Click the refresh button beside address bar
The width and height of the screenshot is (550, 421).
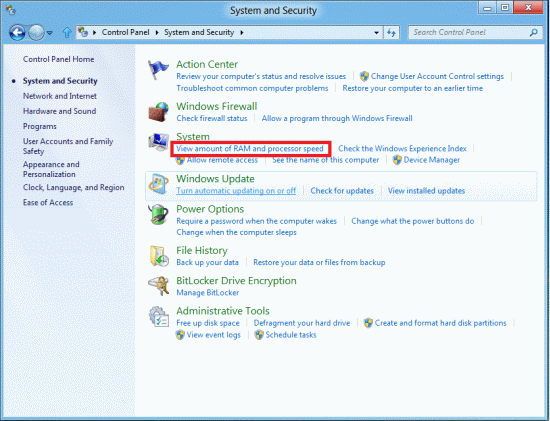click(x=391, y=33)
